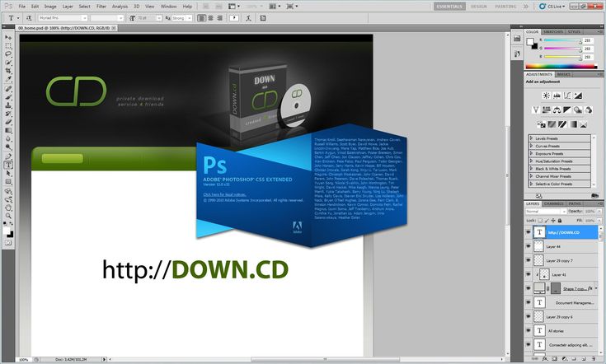Switch to the Design workspace

tap(478, 6)
